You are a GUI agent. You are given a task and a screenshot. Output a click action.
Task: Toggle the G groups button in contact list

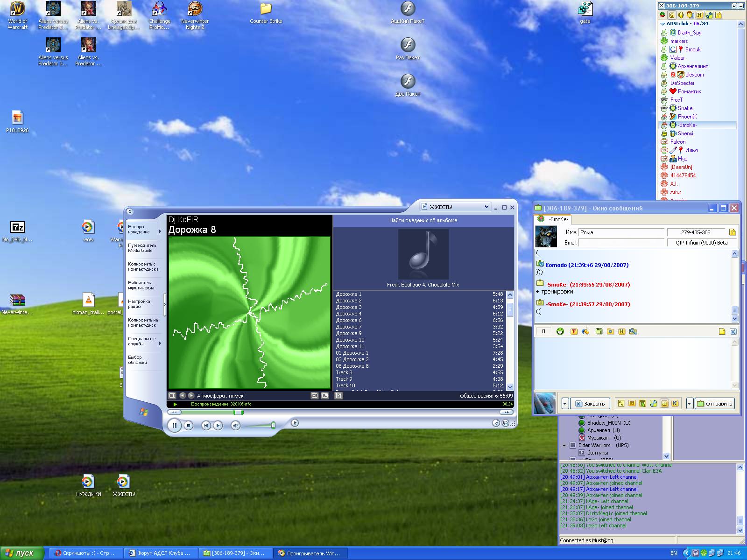672,15
